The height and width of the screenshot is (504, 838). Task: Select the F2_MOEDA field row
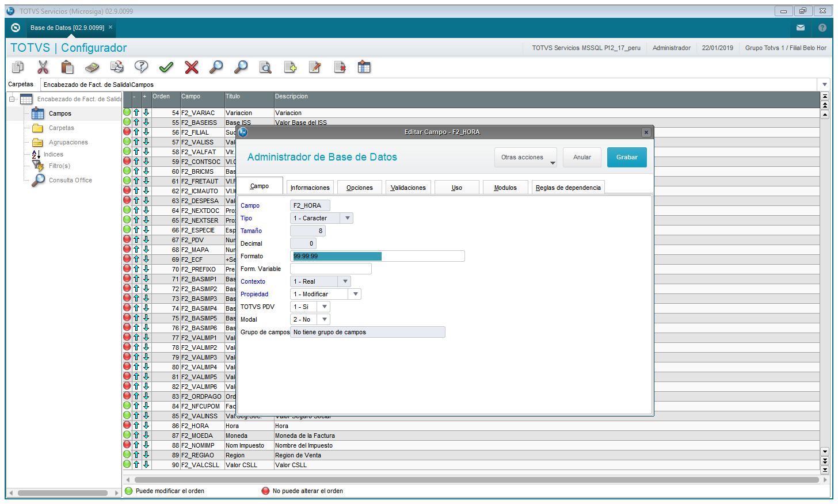[471, 436]
